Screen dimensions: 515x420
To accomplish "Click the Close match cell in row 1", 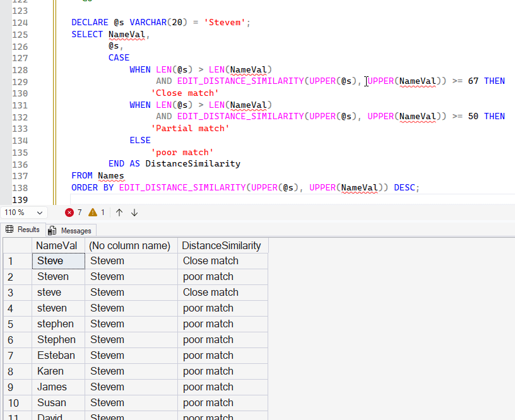I will click(210, 260).
